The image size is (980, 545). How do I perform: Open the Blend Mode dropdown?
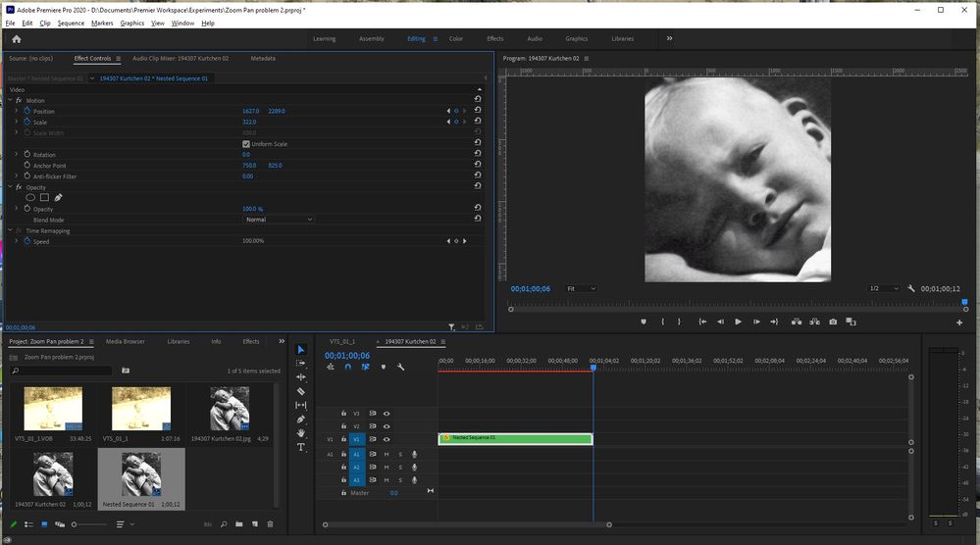278,220
